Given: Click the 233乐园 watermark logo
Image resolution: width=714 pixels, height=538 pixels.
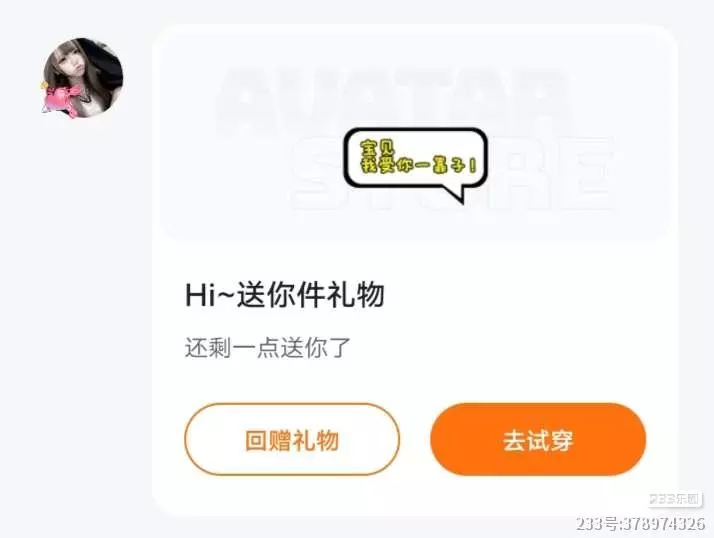Looking at the screenshot, I should 673,499.
